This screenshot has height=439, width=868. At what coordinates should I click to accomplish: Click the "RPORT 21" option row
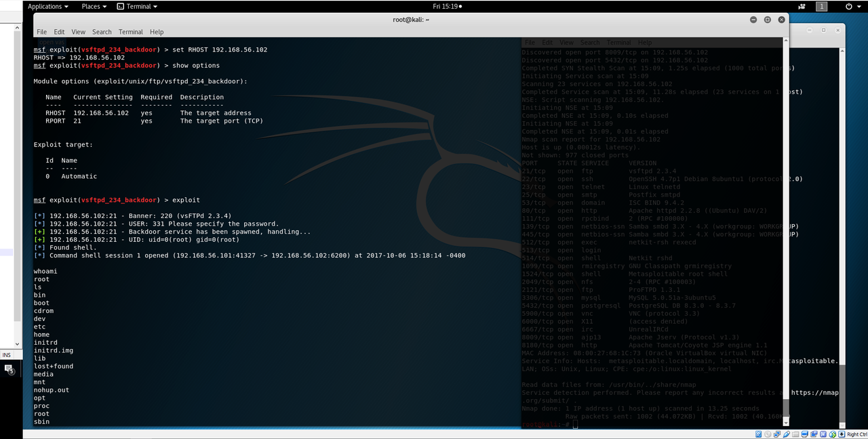click(x=154, y=121)
